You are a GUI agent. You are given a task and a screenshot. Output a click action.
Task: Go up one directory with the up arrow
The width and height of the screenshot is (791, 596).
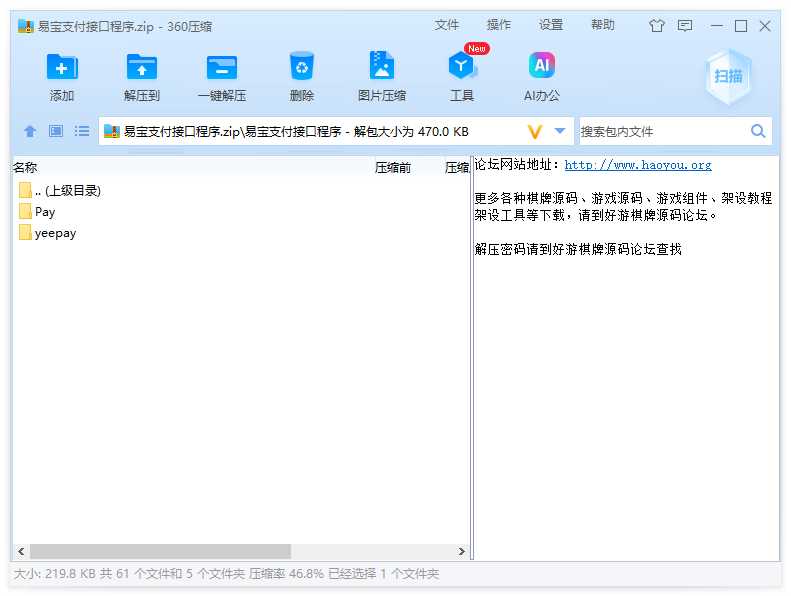(x=30, y=132)
